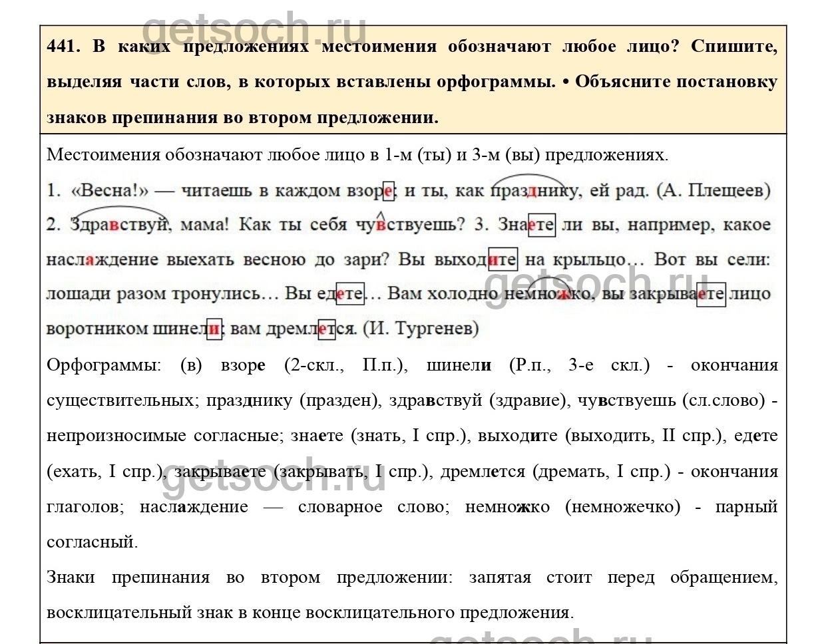The height and width of the screenshot is (644, 828).
Task: Click the boxed ending of «закрываете» before «лицо»
Action: [710, 294]
